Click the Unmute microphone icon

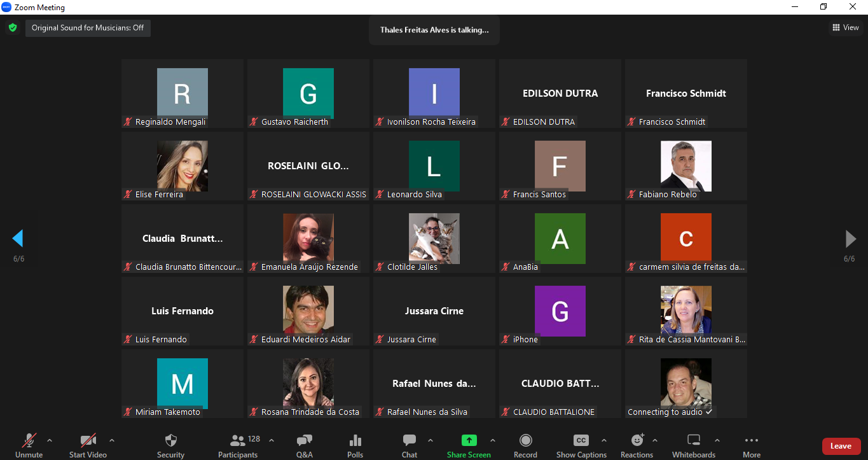coord(29,440)
